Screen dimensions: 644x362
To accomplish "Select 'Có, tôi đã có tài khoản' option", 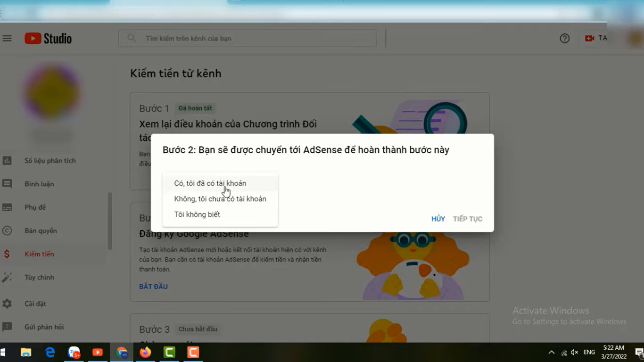I will 210,183.
